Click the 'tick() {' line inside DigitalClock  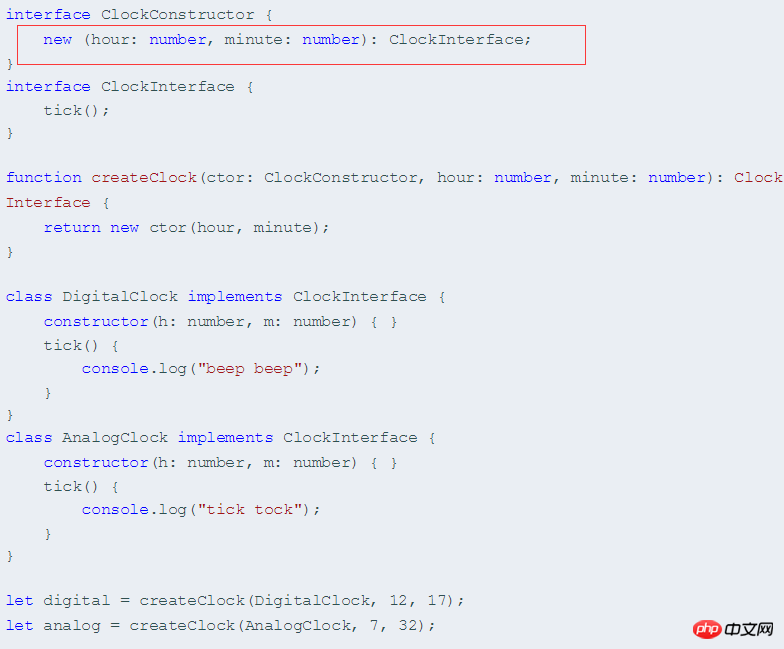click(81, 346)
